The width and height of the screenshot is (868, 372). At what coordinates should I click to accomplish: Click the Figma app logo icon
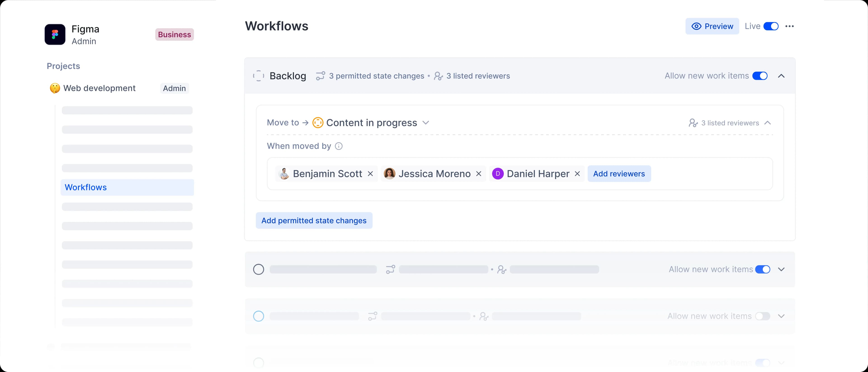coord(55,34)
